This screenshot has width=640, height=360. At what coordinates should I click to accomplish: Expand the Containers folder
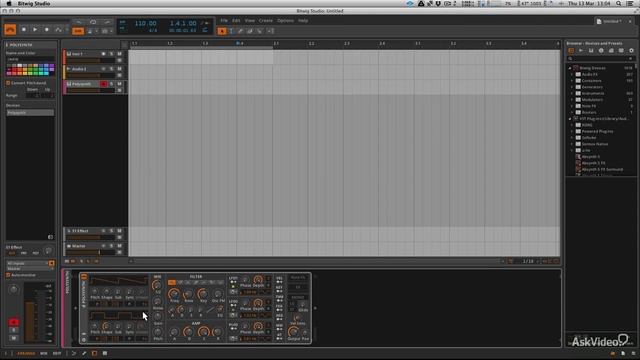click(572, 81)
